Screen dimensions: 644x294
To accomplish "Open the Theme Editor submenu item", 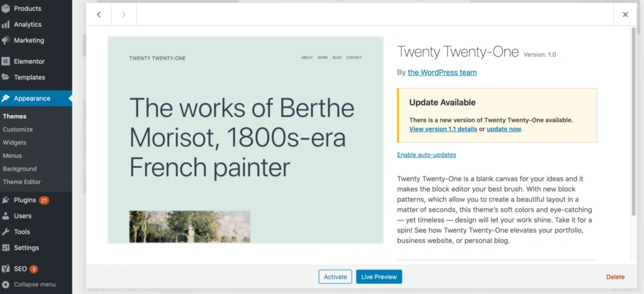I will [21, 182].
